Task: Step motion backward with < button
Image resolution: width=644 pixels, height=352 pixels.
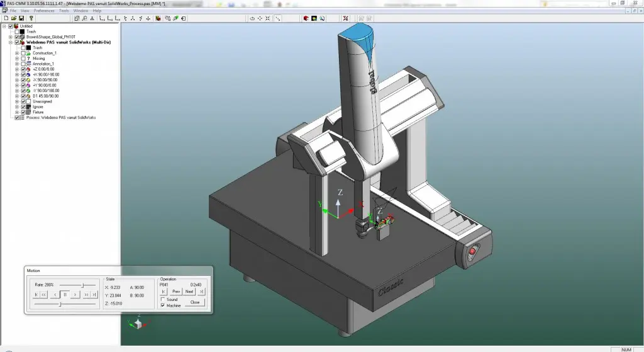Action: point(55,295)
